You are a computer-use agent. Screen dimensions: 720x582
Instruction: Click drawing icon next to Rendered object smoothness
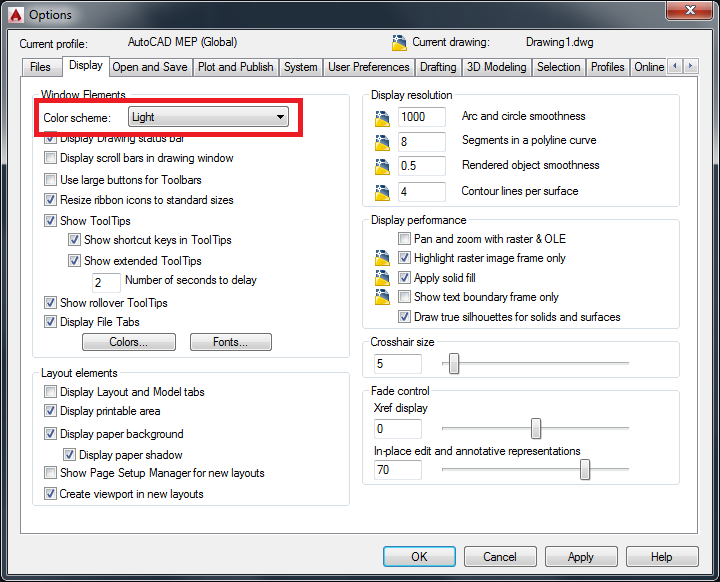[382, 166]
